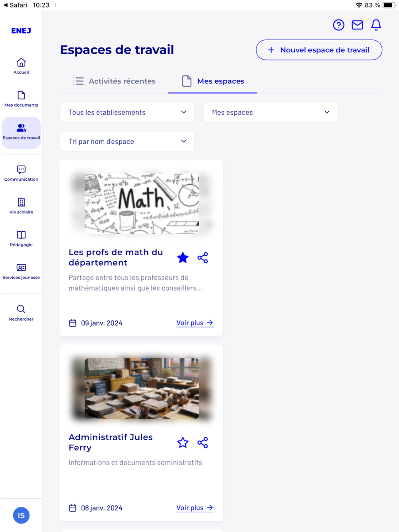This screenshot has width=399, height=532.
Task: Click the ENEJ logo
Action: 21,31
